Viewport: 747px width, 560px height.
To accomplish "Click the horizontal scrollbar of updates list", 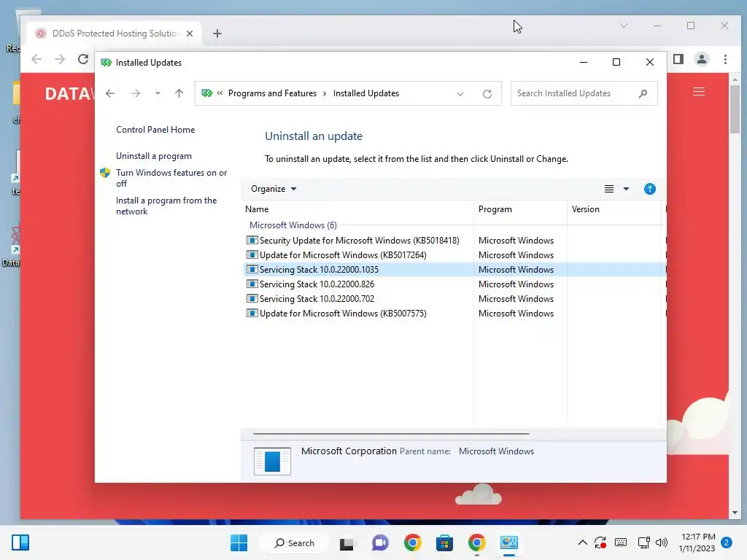I will [x=391, y=434].
